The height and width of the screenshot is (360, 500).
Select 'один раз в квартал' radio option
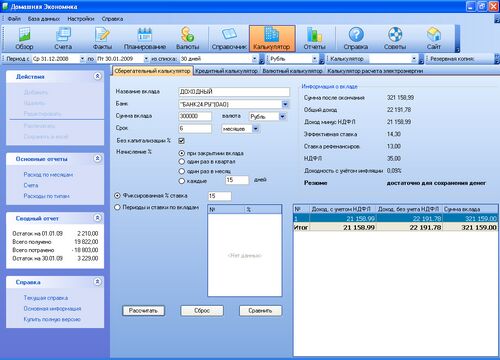coord(182,162)
